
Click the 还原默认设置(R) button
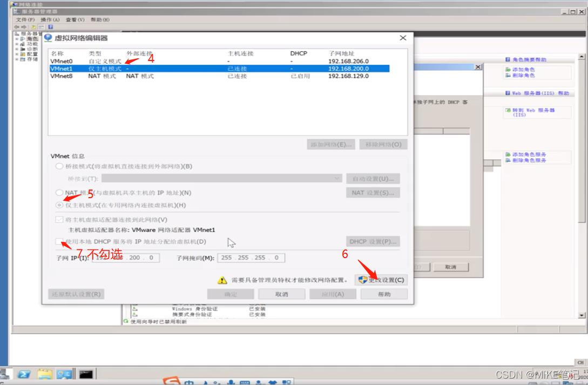pos(76,294)
